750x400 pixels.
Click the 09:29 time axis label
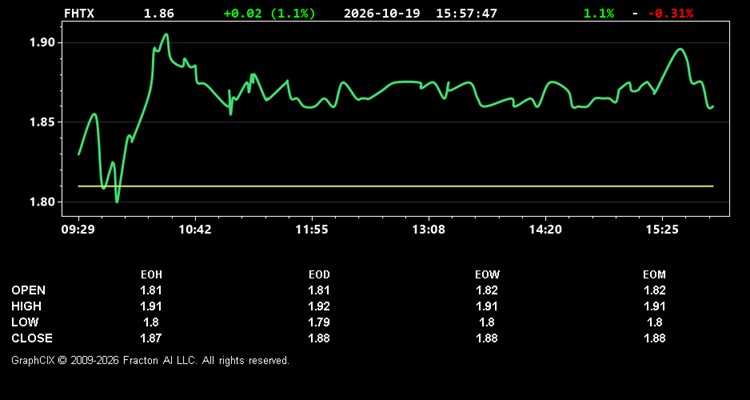pos(78,230)
